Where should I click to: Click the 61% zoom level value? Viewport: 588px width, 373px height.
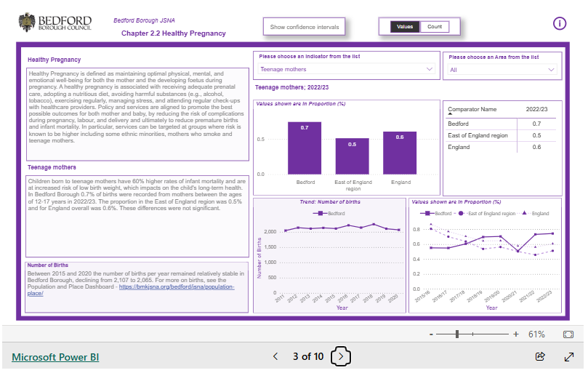[536, 334]
